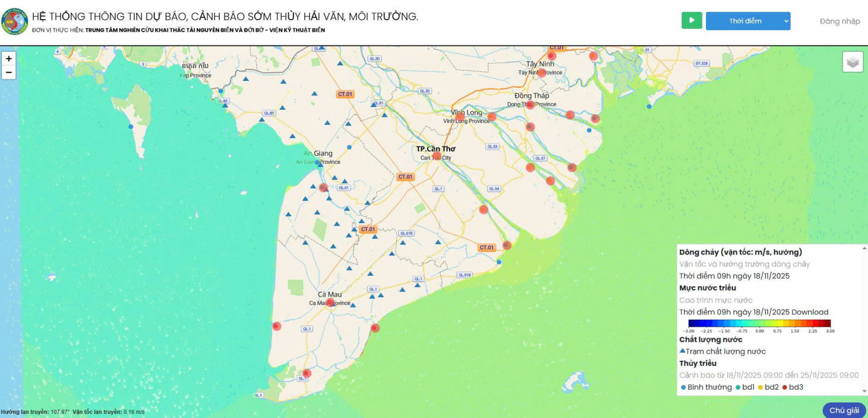Download the tide water level data

click(810, 312)
